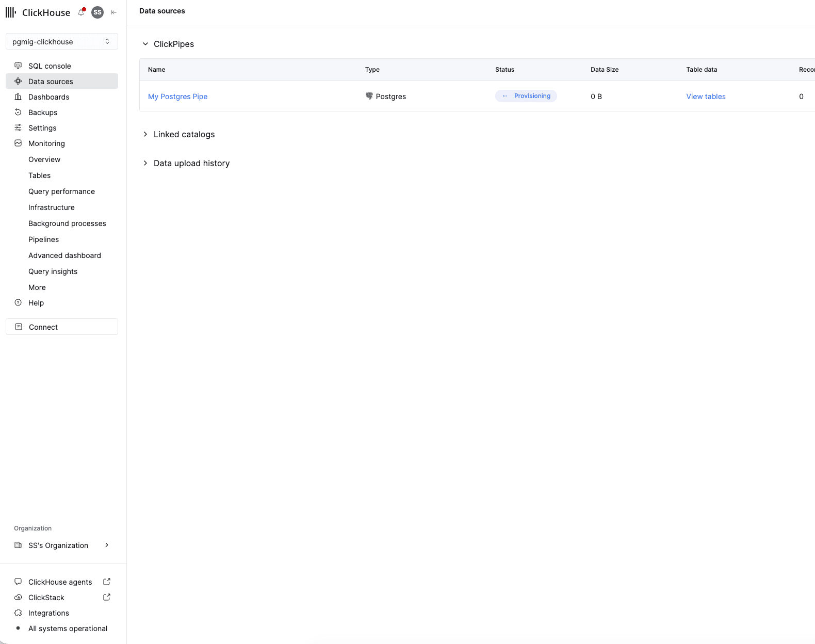
Task: Open the SS user avatar menu
Action: click(97, 12)
